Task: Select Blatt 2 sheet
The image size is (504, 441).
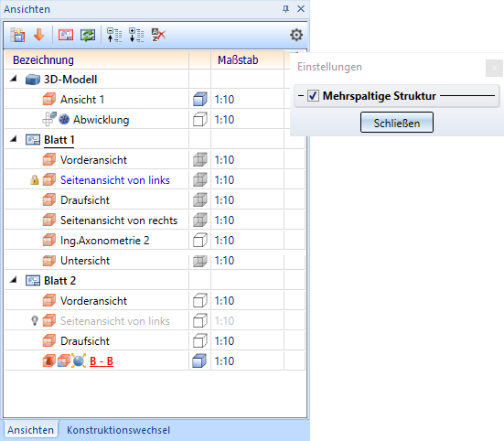Action: [59, 281]
